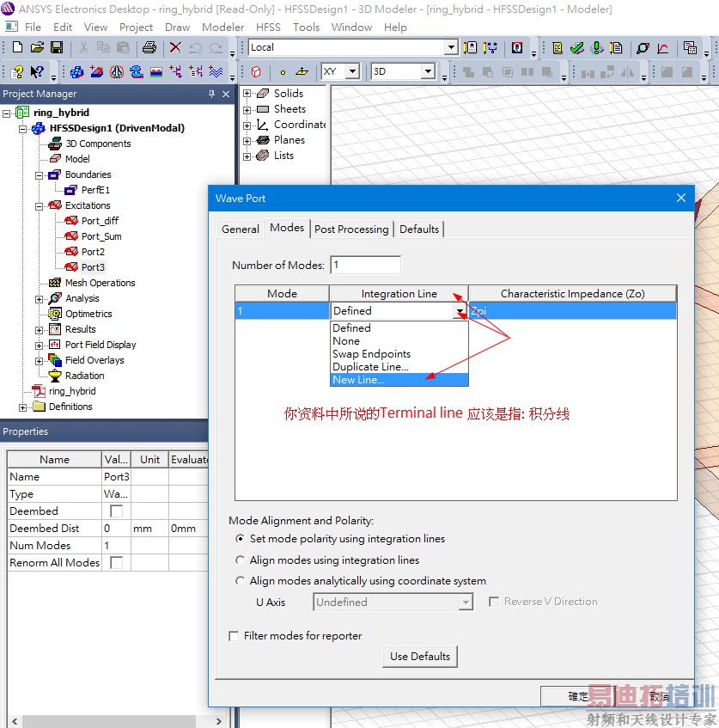Click the Analyze All green exclamation icon
This screenshot has width=719, height=728.
coord(597,47)
